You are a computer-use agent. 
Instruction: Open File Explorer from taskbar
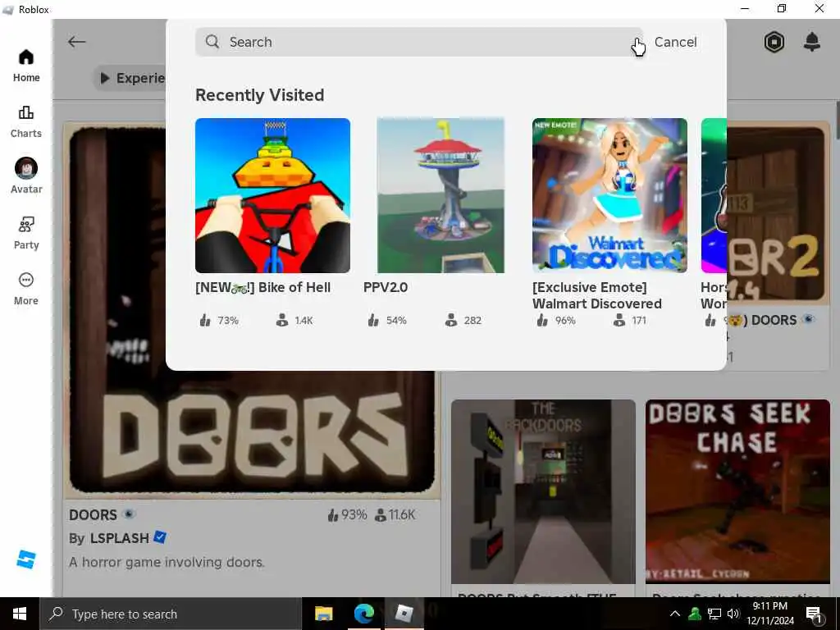(323, 614)
